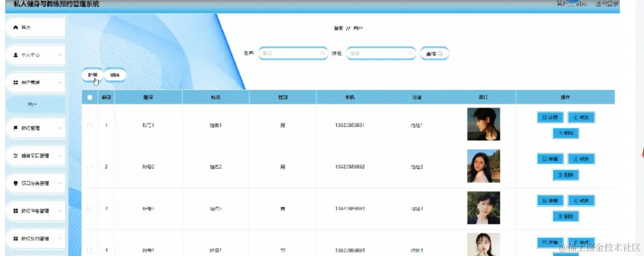644x256 pixels.
Task: Click phone number 13823888882 in row 2
Action: [350, 167]
